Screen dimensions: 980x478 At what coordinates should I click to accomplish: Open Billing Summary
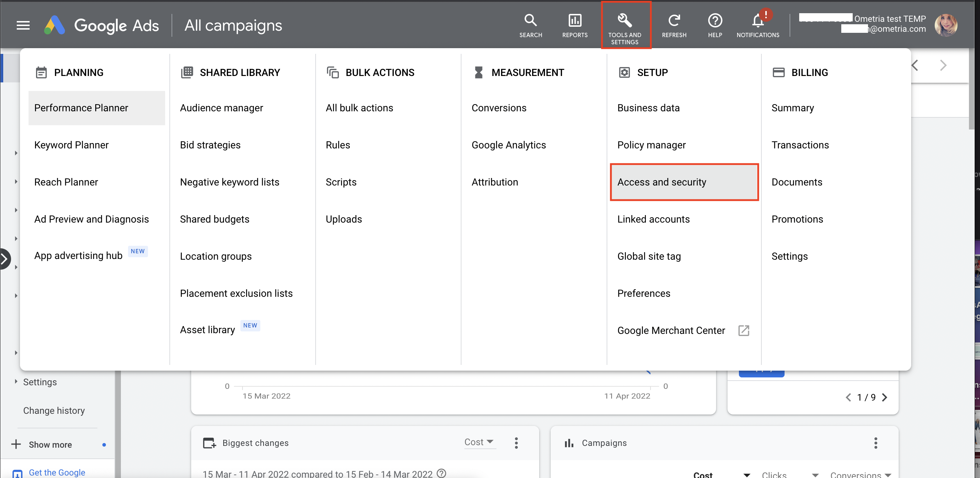792,108
